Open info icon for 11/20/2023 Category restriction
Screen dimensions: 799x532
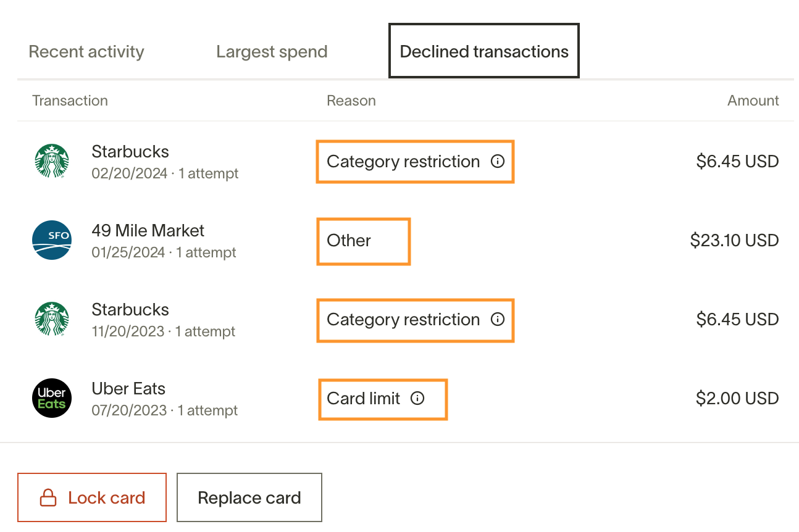pyautogui.click(x=498, y=320)
